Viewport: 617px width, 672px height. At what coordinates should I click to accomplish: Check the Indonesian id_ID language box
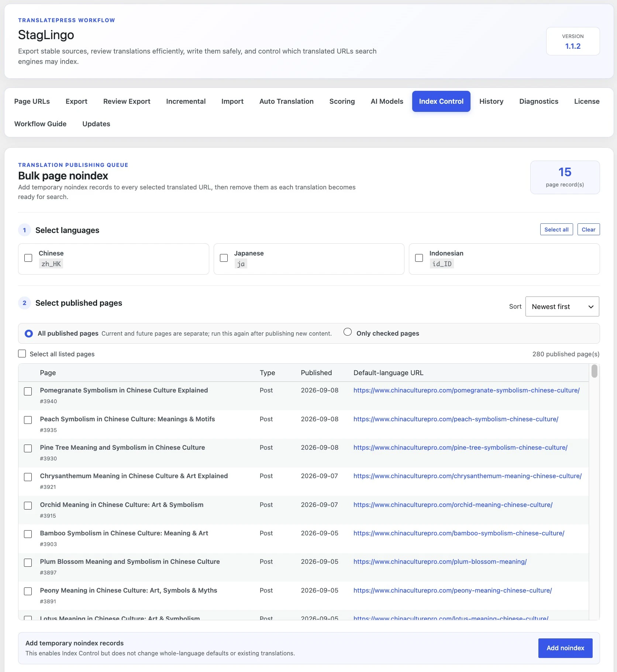point(419,258)
